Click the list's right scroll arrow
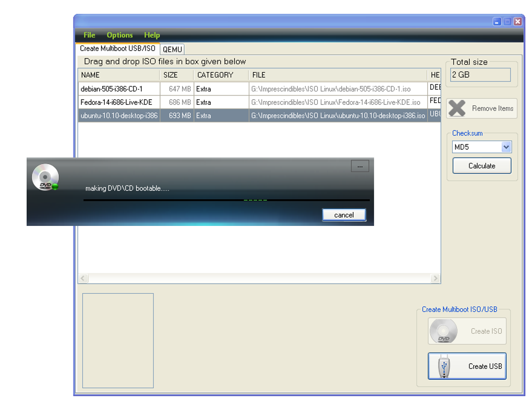This screenshot has width=532, height=407. pos(436,278)
